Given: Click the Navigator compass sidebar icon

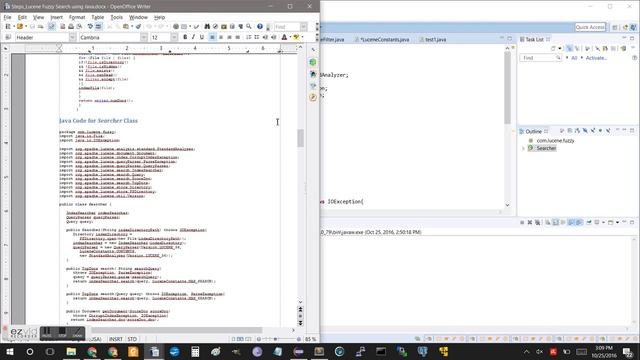Looking at the screenshot, I should click(x=313, y=98).
